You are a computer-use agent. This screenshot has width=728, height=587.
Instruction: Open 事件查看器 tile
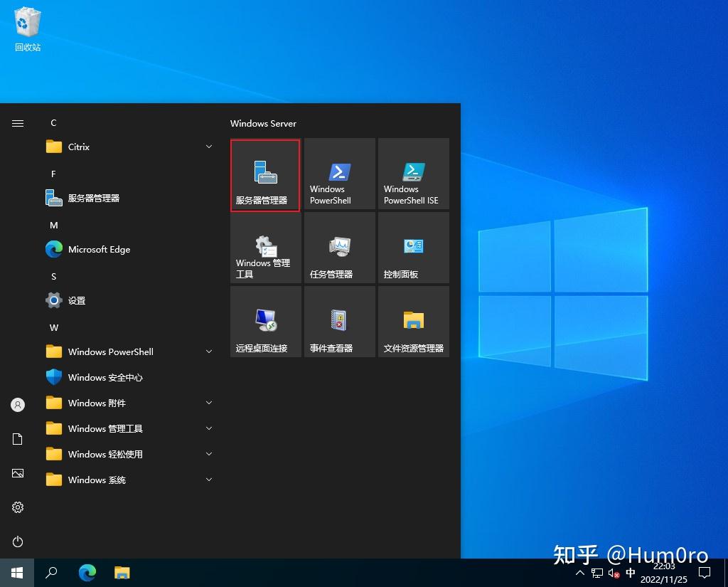click(x=339, y=321)
